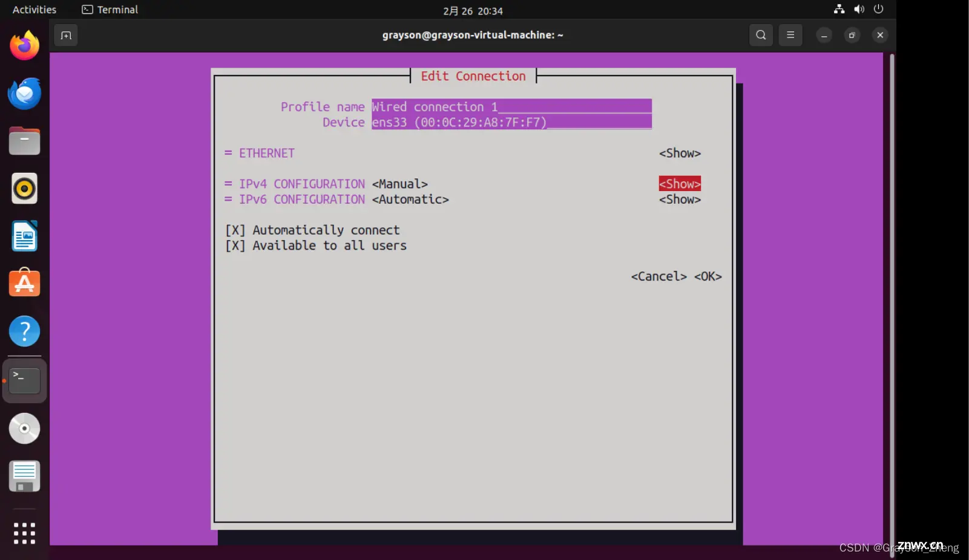Expand IPv4 CONFIGURATION with highlighted Show
This screenshot has height=560, width=969.
click(680, 184)
